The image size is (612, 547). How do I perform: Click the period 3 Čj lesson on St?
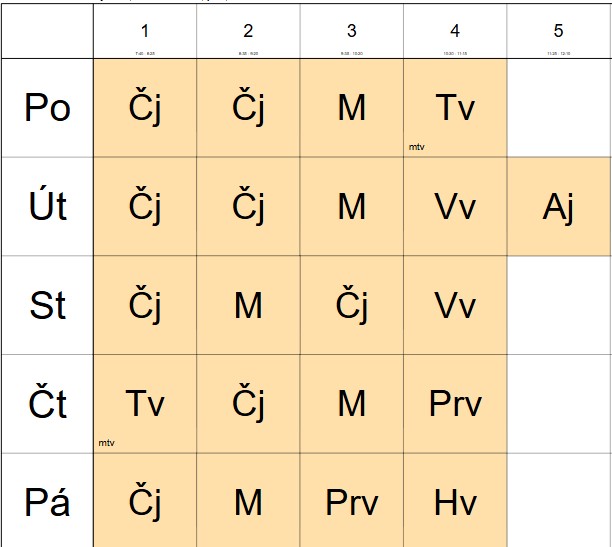click(352, 305)
